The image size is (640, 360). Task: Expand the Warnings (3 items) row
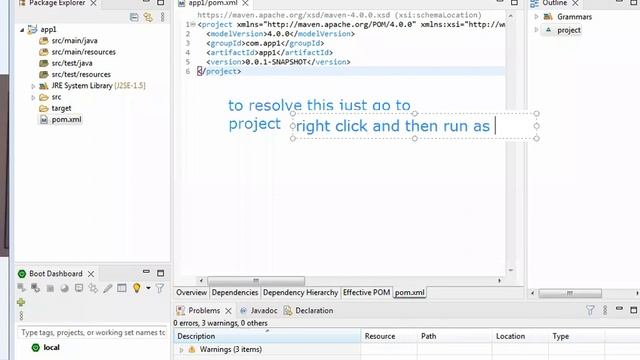[182, 350]
